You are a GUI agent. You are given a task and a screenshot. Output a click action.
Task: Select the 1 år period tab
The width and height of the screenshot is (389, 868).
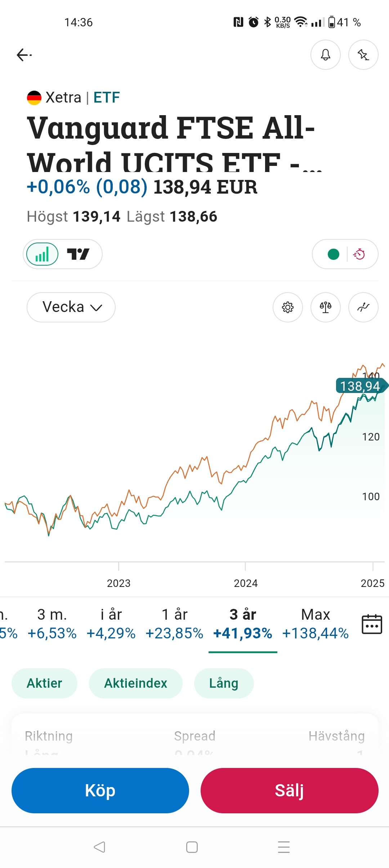coord(174,624)
